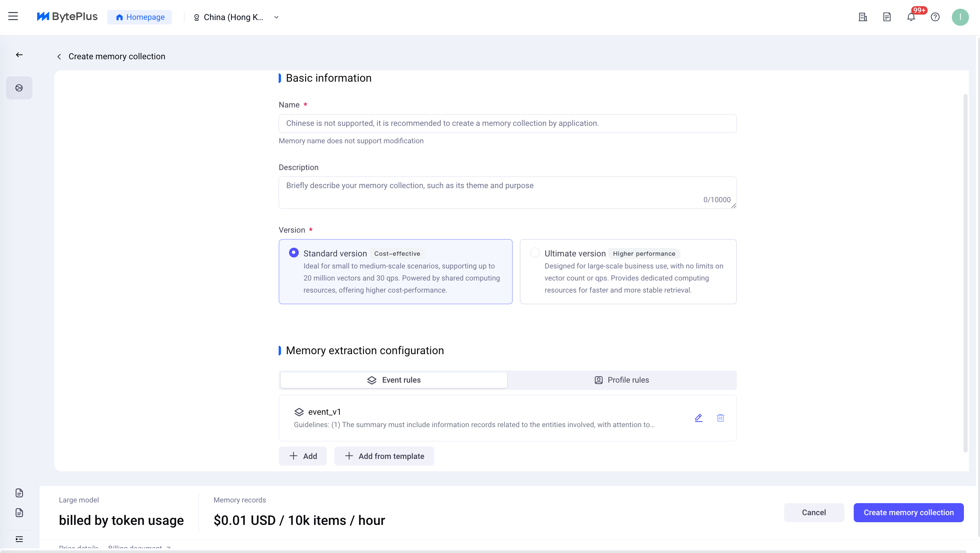Click the Create memory collection button

point(908,512)
